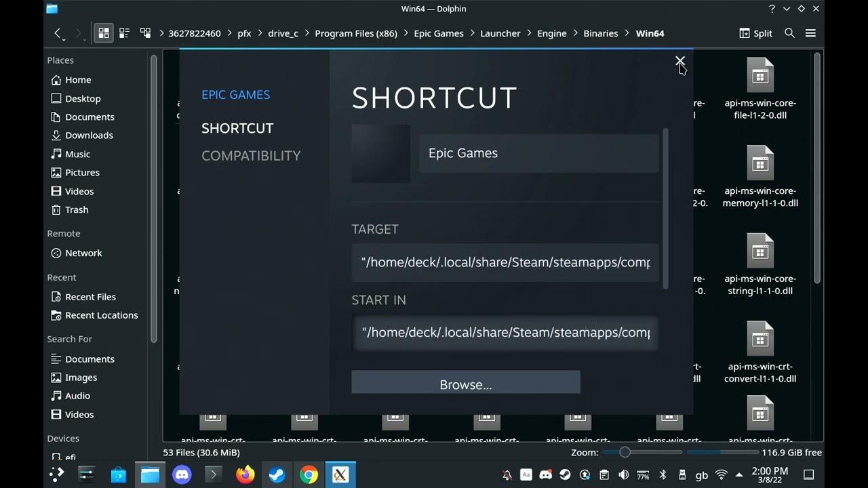868x488 pixels.
Task: Open Dolphin search tool
Action: pyautogui.click(x=789, y=33)
